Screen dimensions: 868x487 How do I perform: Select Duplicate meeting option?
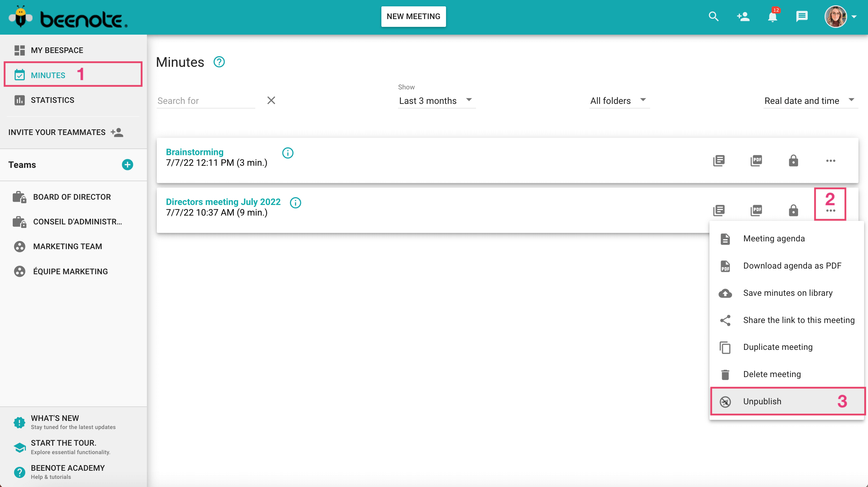click(x=787, y=347)
